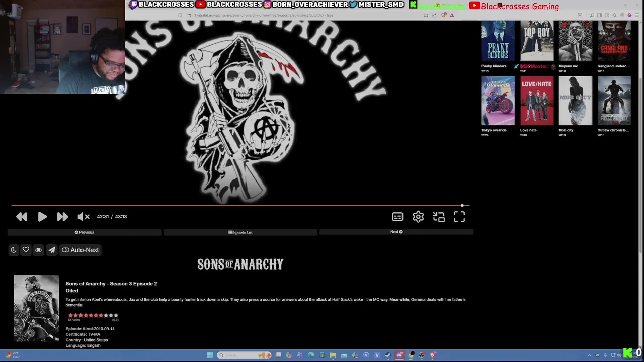Toggle the Auto-Next switch
The width and height of the screenshot is (644, 362).
80,250
